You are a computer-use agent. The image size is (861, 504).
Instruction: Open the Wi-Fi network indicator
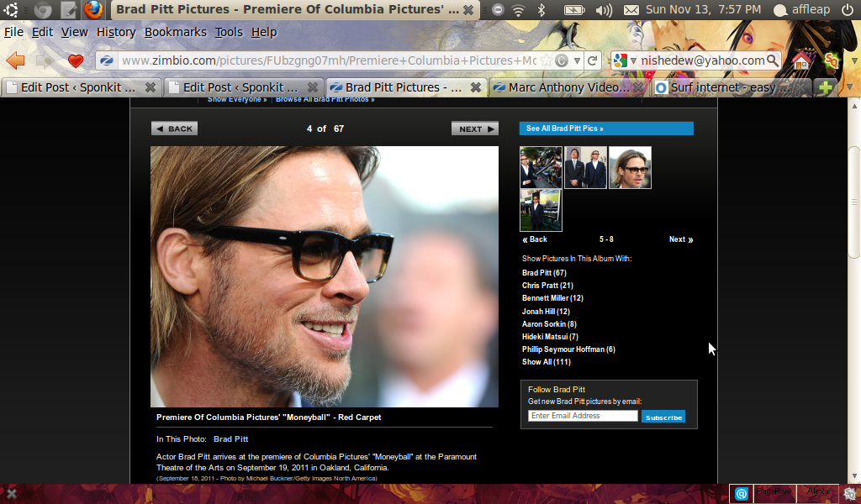(518, 10)
